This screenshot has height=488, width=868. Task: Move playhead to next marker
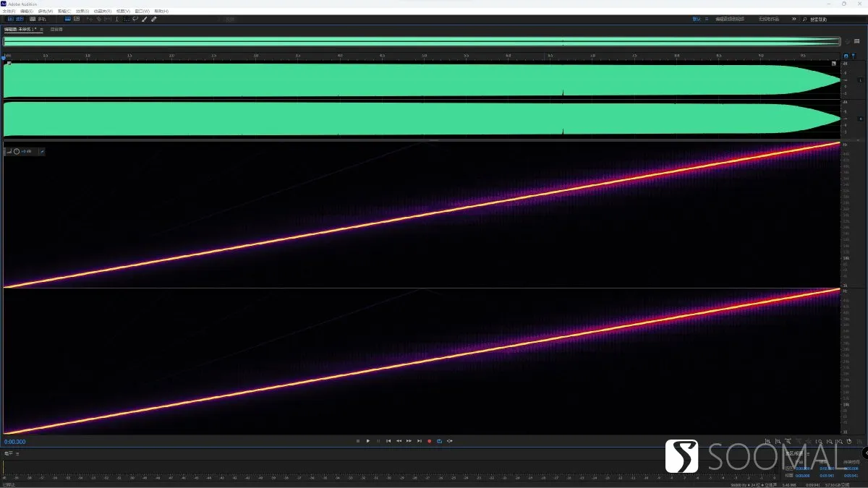pyautogui.click(x=420, y=441)
